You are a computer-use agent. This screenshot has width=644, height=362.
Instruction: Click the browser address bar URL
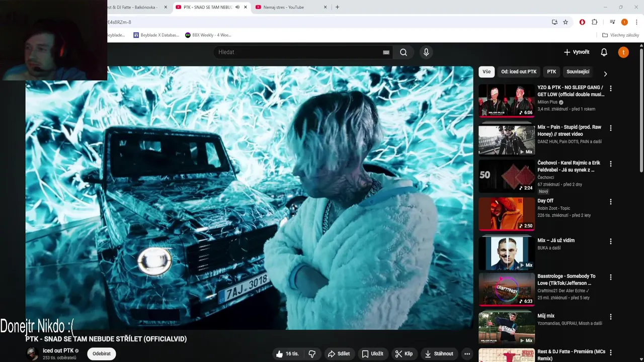point(327,22)
